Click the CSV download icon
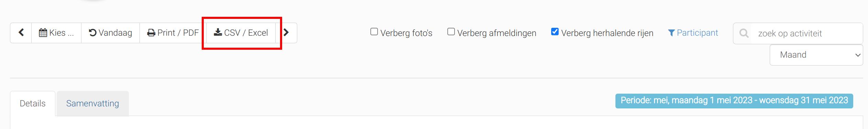The image size is (868, 129). 218,33
